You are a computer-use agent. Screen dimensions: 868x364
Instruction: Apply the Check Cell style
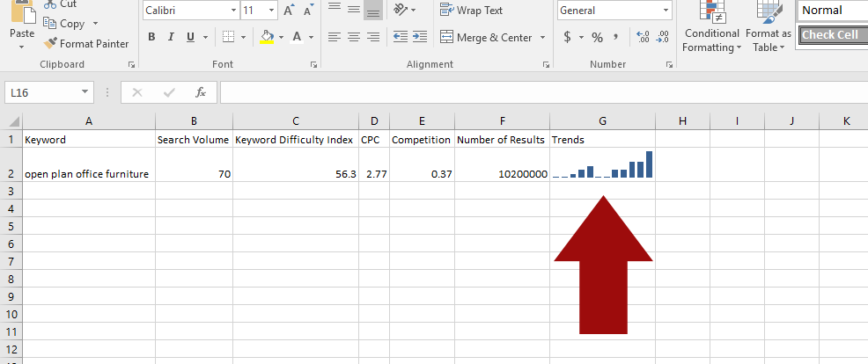click(x=830, y=34)
